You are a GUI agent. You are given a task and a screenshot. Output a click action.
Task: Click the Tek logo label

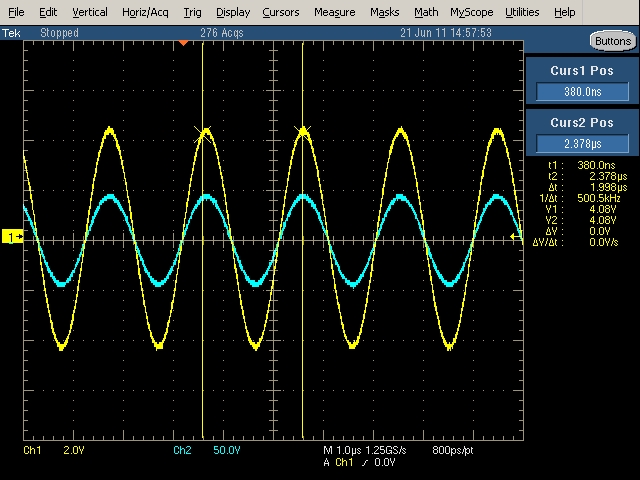11,33
